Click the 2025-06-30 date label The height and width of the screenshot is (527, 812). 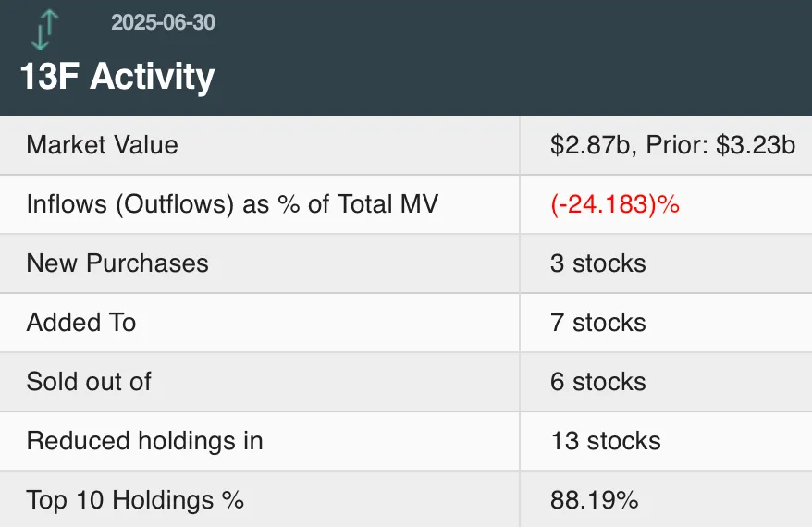click(x=163, y=22)
